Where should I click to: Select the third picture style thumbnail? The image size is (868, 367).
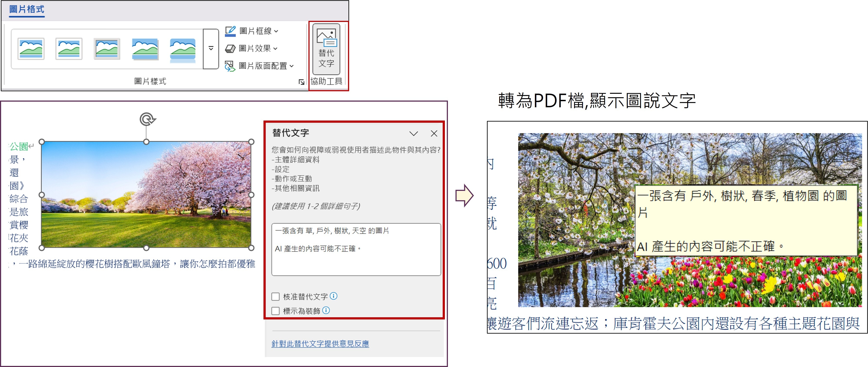tap(107, 48)
